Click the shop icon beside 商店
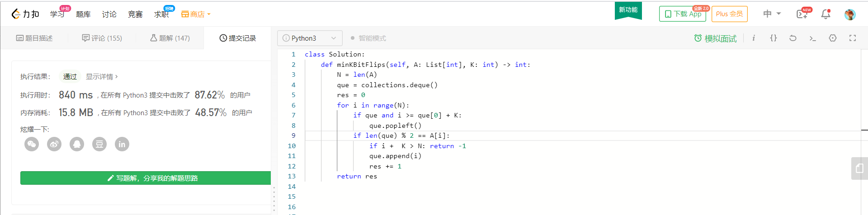The image size is (868, 215). [x=185, y=14]
